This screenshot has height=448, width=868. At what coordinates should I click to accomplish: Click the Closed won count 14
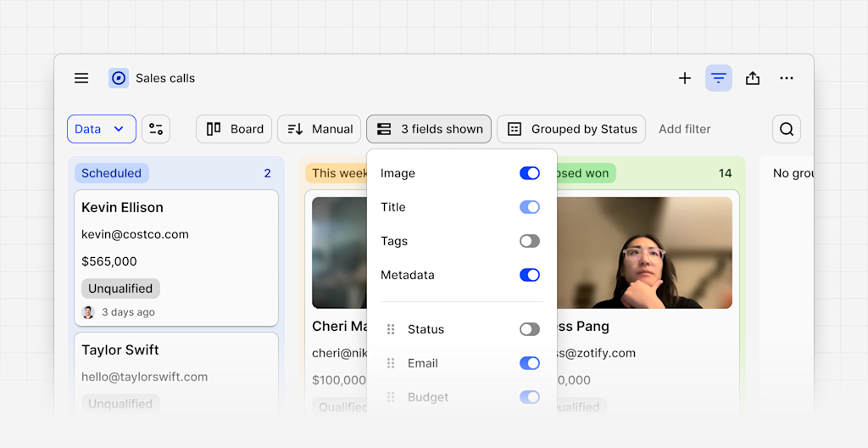click(x=726, y=173)
